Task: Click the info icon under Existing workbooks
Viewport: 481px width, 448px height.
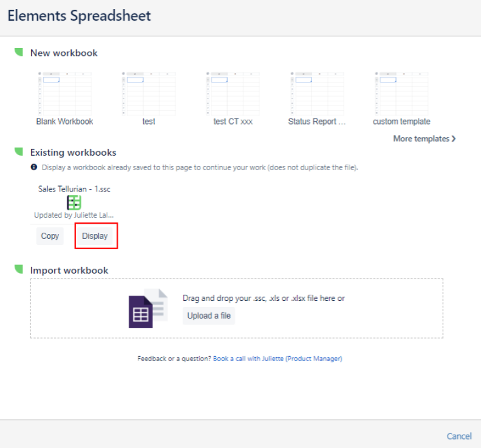Action: pyautogui.click(x=34, y=167)
